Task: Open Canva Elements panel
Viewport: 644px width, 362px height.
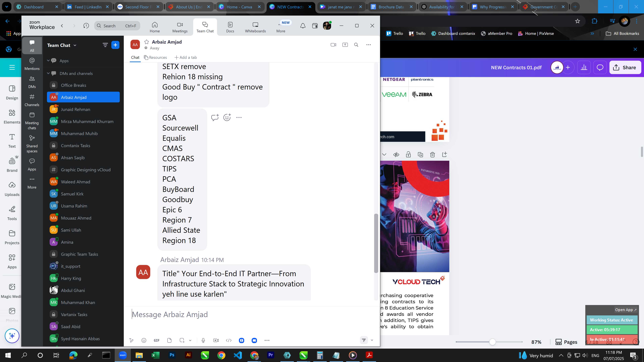Action: click(12, 117)
